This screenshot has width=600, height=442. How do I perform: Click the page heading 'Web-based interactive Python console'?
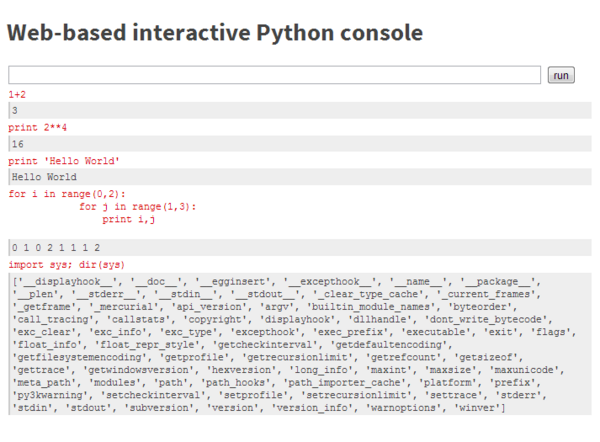click(215, 33)
